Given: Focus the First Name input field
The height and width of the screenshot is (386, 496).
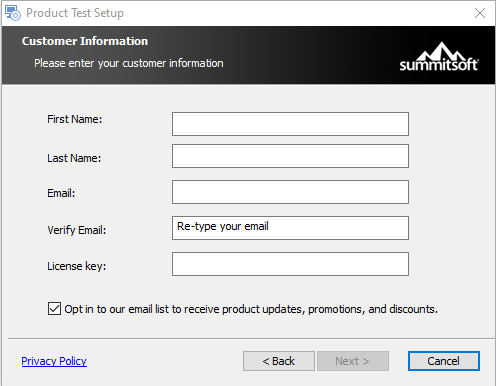Looking at the screenshot, I should coord(290,124).
